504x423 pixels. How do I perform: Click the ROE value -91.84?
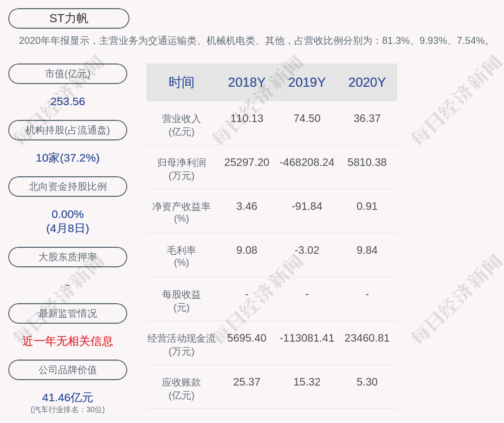[307, 206]
